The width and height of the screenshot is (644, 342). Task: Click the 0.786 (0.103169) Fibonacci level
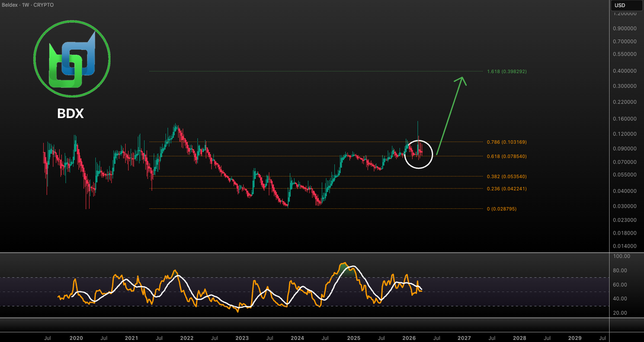coord(507,142)
